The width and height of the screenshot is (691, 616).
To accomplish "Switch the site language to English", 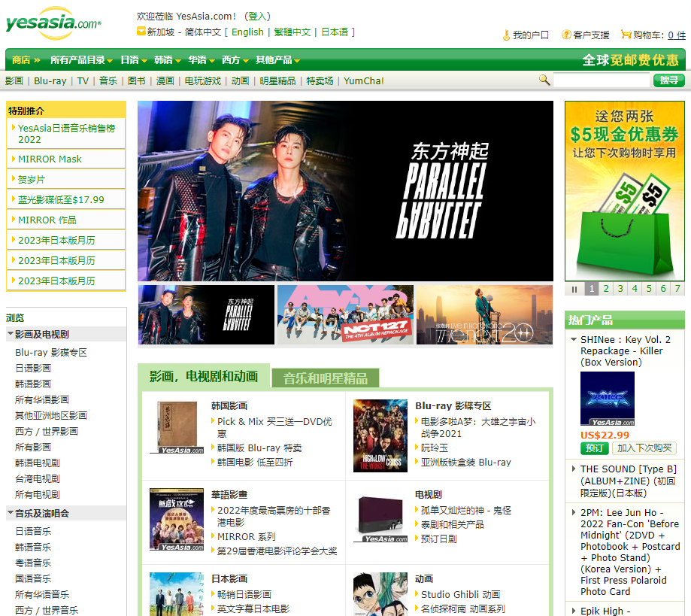I will [247, 32].
